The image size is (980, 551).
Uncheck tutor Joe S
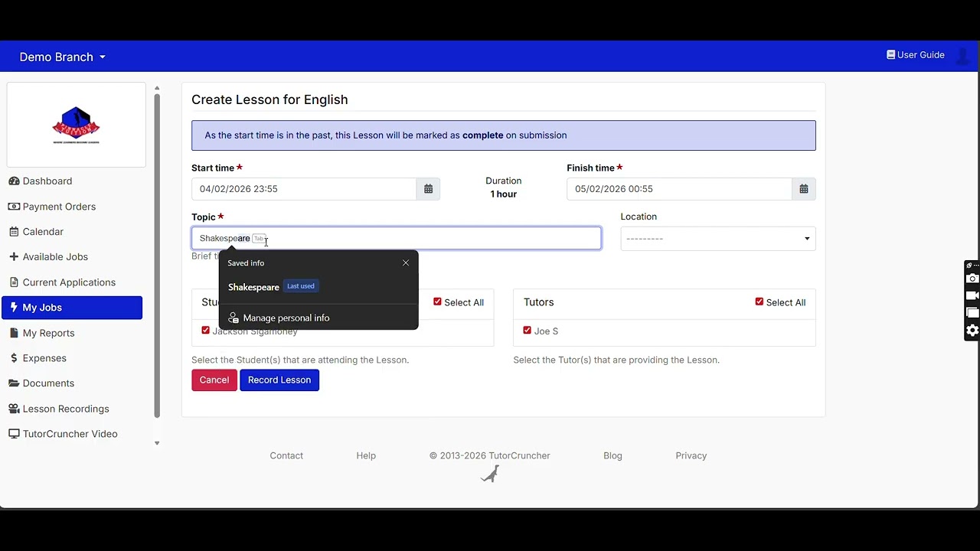[x=527, y=331]
